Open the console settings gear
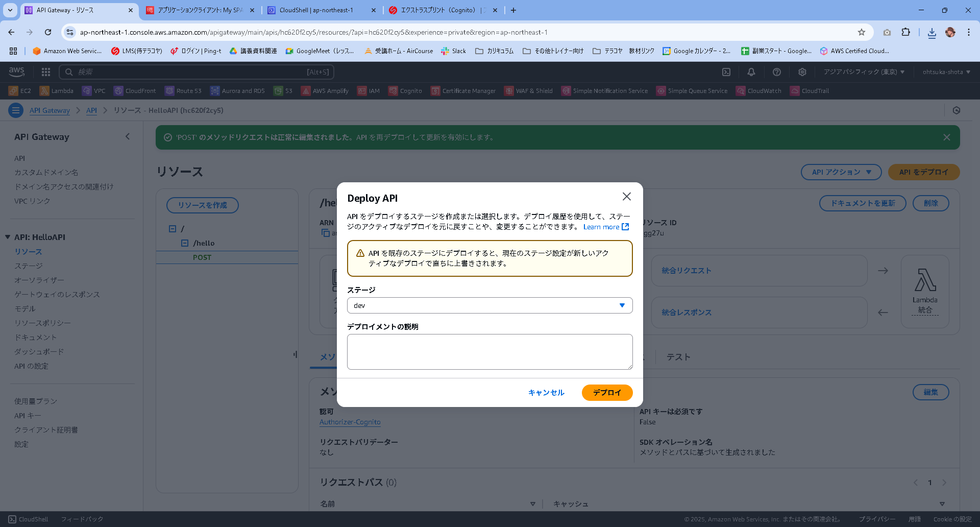Viewport: 980px width, 527px height. pos(802,71)
